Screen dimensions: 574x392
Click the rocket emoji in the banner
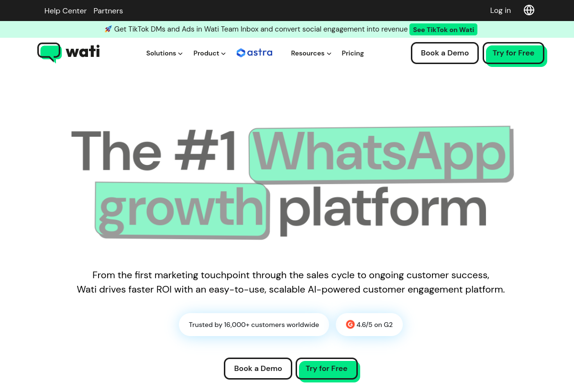pyautogui.click(x=108, y=29)
